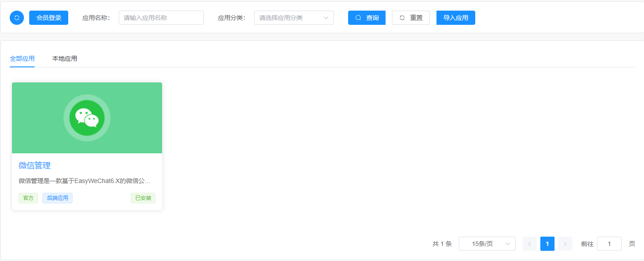
Task: Focus the 应用名称 search input field
Action: coord(161,18)
